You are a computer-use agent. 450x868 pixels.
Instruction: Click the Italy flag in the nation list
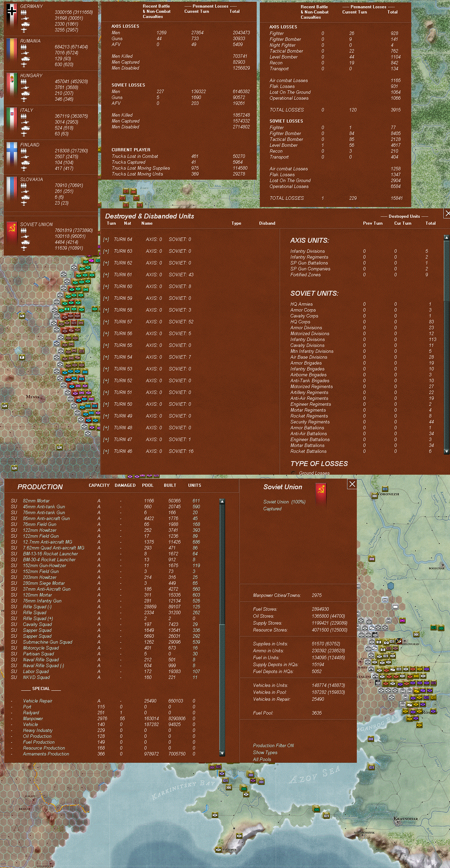(12, 119)
